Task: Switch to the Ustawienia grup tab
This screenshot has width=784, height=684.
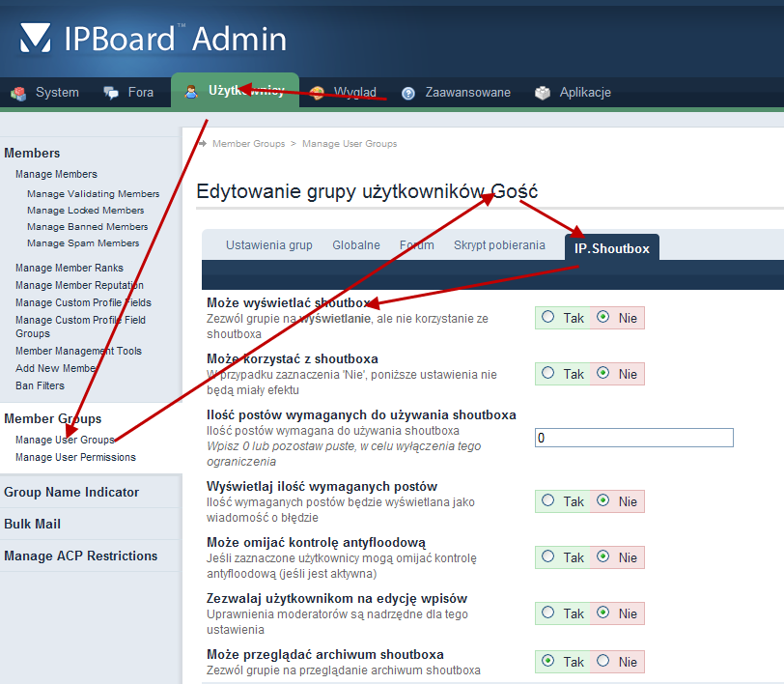Action: [x=268, y=245]
